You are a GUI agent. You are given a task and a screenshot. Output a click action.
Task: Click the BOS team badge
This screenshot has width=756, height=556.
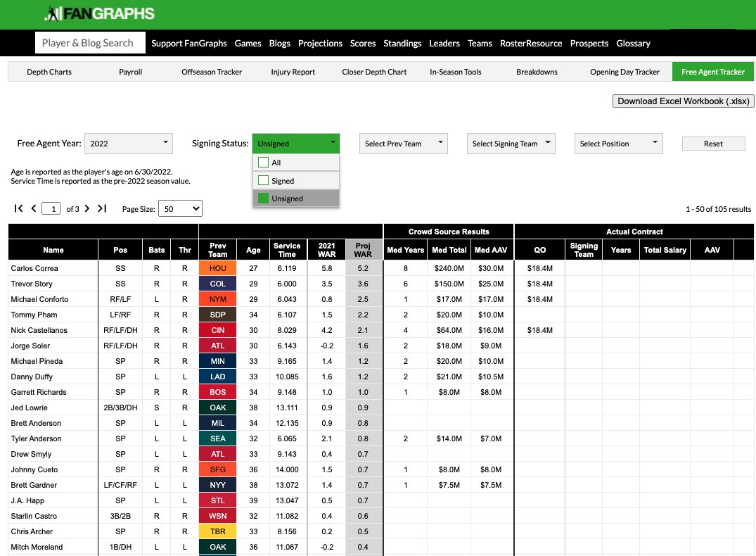click(217, 392)
